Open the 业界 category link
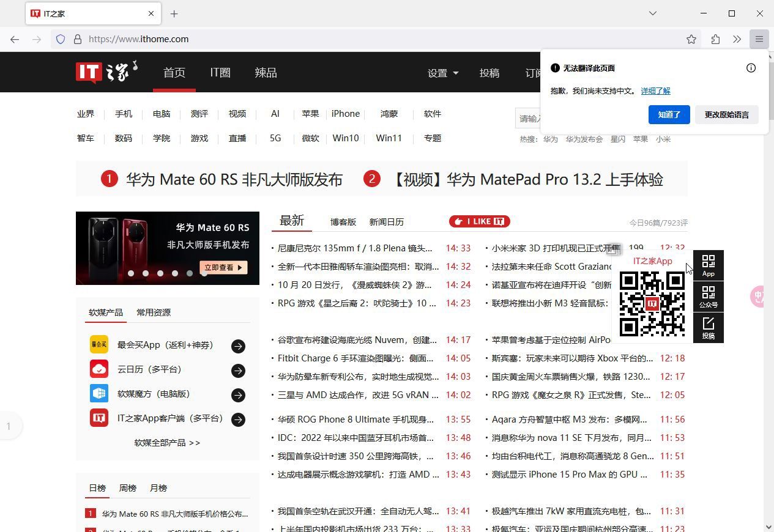The image size is (774, 532). click(86, 114)
